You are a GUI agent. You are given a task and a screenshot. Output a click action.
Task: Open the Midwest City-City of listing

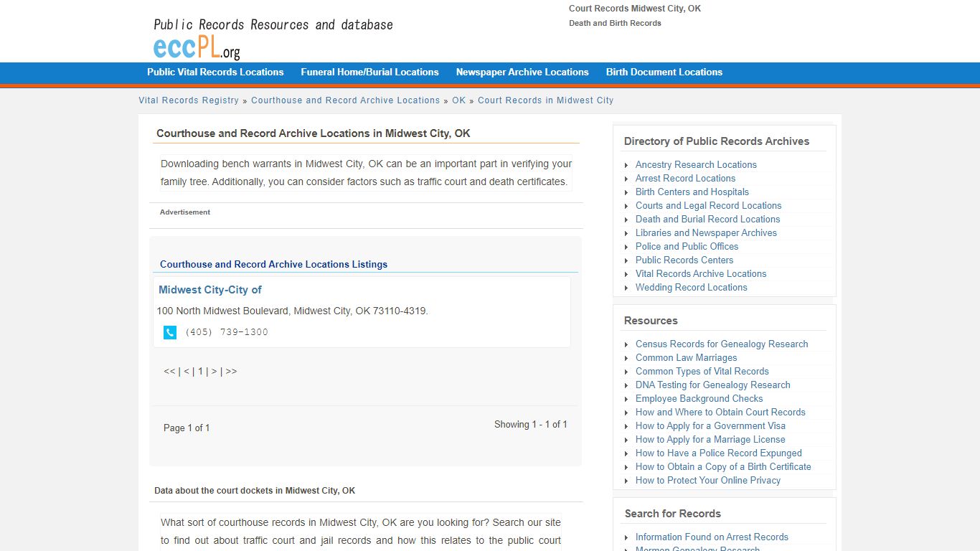tap(210, 290)
